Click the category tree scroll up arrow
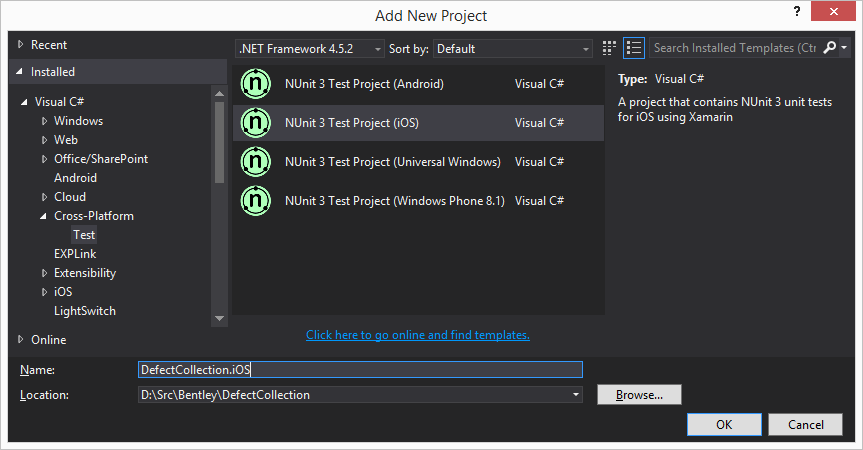Screen dimensions: 863x450 (220, 93)
